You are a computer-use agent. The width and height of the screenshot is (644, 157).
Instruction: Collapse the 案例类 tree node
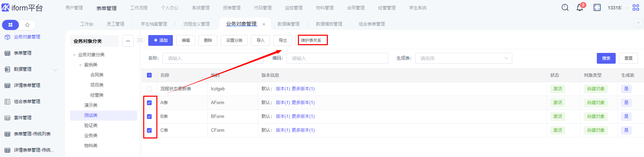[x=80, y=65]
